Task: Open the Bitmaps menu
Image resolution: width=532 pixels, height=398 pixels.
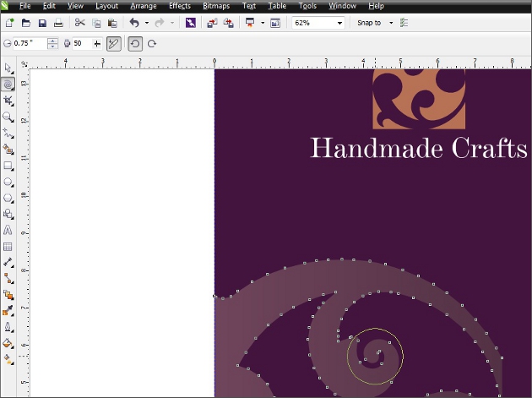Action: (x=216, y=6)
